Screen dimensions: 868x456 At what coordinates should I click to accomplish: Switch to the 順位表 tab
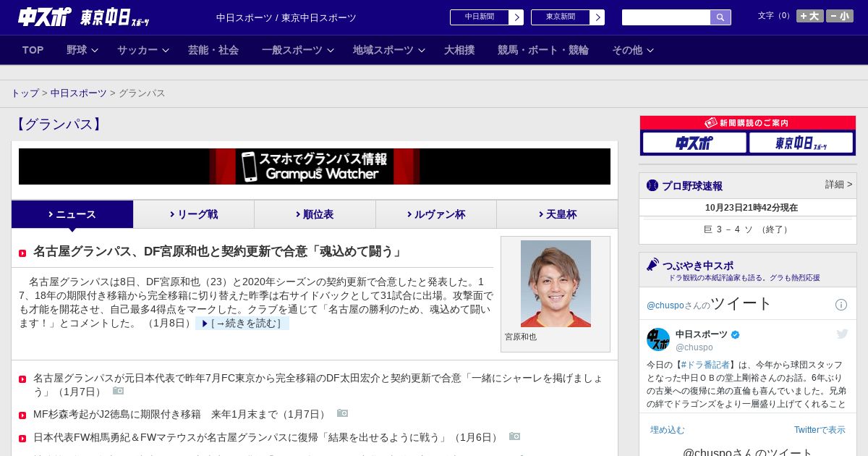[x=315, y=214]
